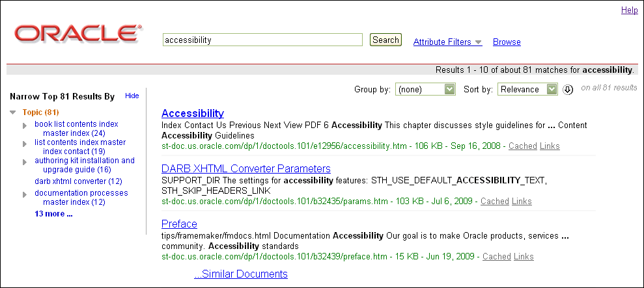Click the 'Topic (81)' label
Image resolution: width=644 pixels, height=288 pixels.
tap(40, 112)
